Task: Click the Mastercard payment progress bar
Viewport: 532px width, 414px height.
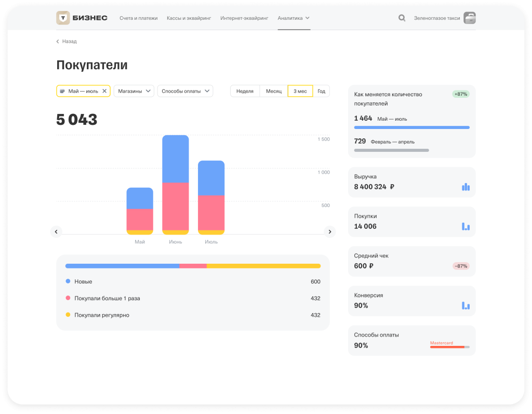Action: coord(449,347)
